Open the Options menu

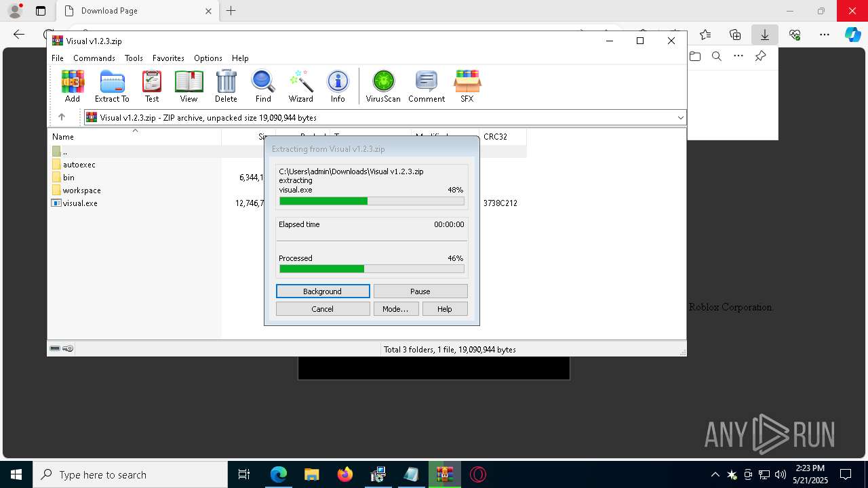[x=208, y=58]
